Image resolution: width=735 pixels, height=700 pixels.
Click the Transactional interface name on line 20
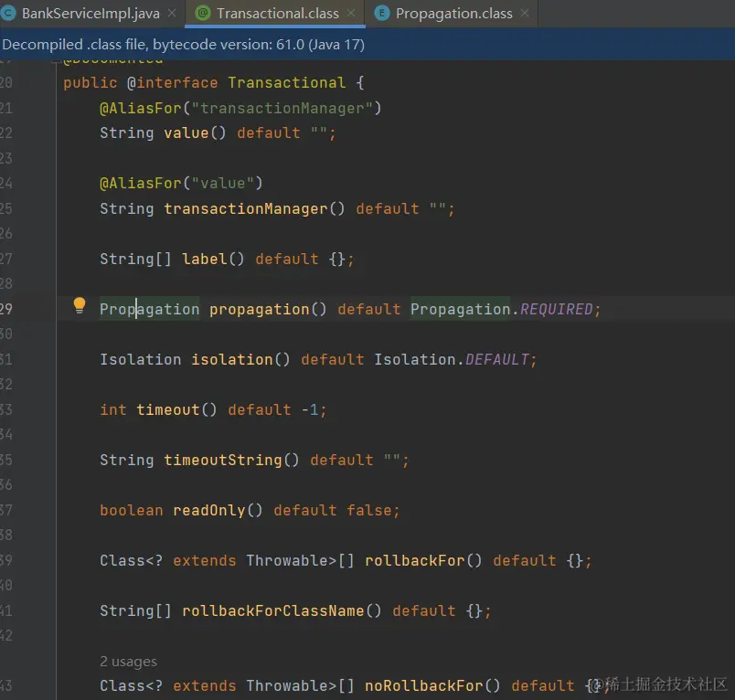pos(287,83)
